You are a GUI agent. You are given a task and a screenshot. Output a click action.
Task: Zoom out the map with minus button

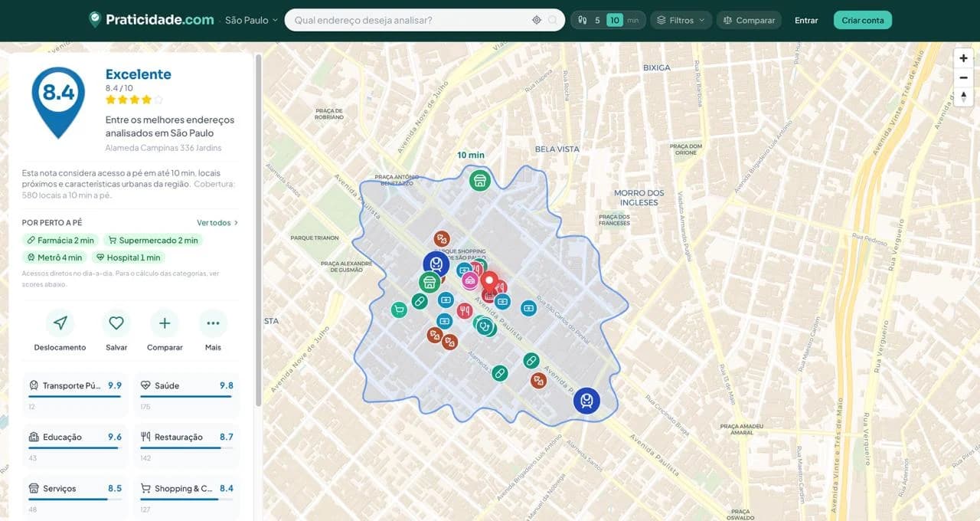coord(963,77)
